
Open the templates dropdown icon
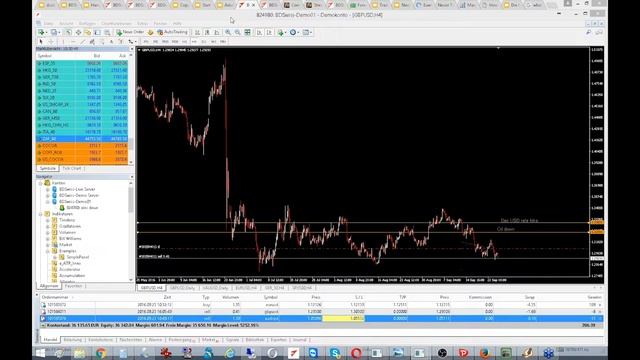[307, 32]
